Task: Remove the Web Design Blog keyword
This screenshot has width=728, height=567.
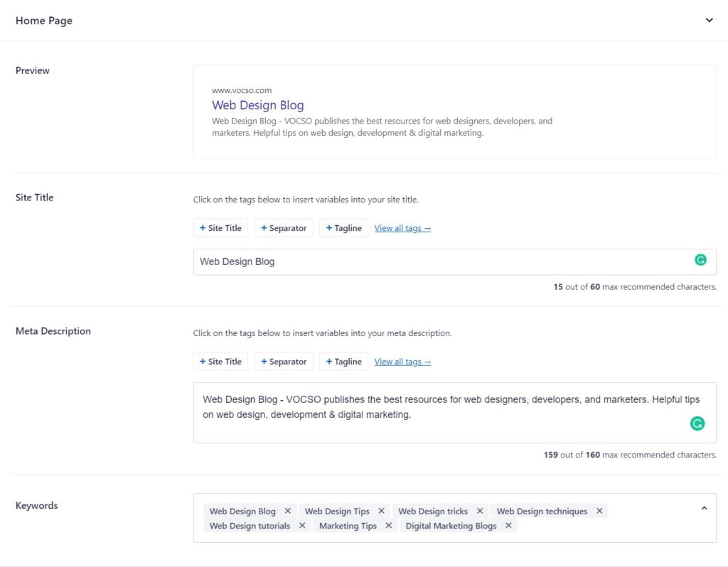Action: [288, 511]
